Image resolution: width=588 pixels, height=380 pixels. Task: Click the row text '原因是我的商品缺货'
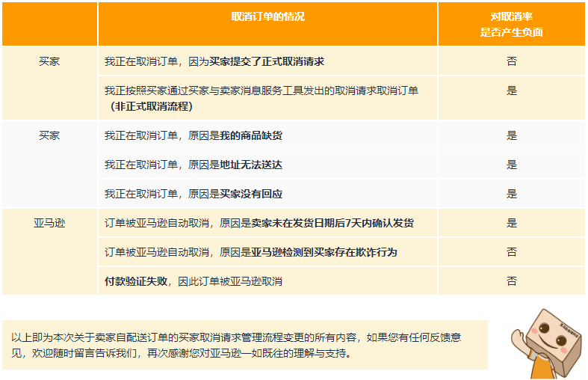point(235,135)
